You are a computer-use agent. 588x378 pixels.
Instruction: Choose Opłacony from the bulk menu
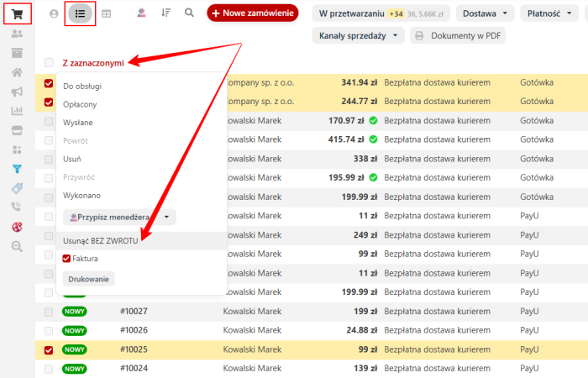click(80, 104)
